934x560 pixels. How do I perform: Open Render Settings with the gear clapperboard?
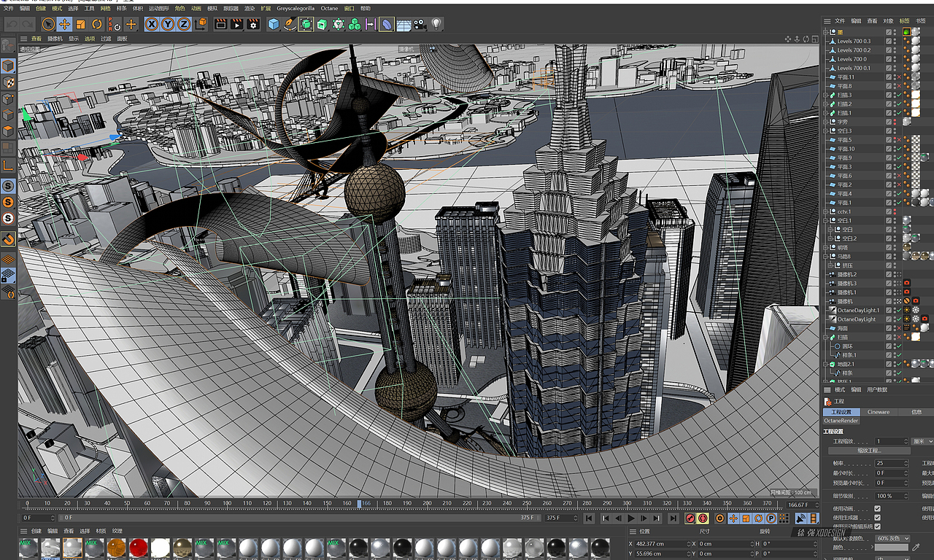pos(253,24)
